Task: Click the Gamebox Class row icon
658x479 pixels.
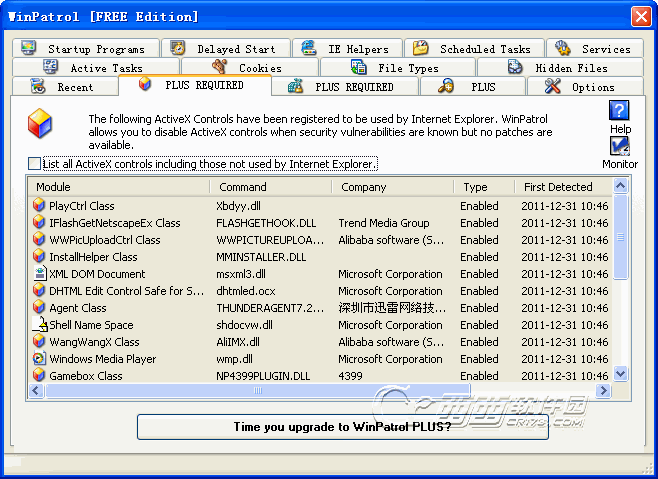Action: [x=39, y=375]
